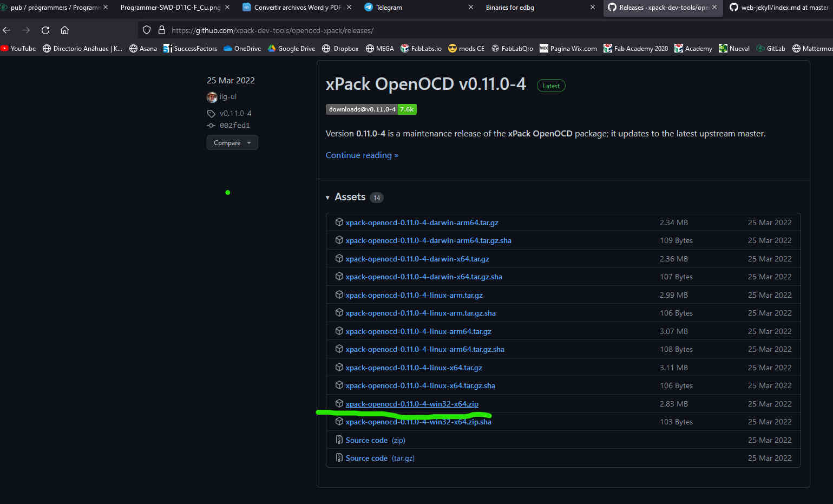Download Source code (tar.gz)
This screenshot has height=504, width=833.
tap(380, 458)
